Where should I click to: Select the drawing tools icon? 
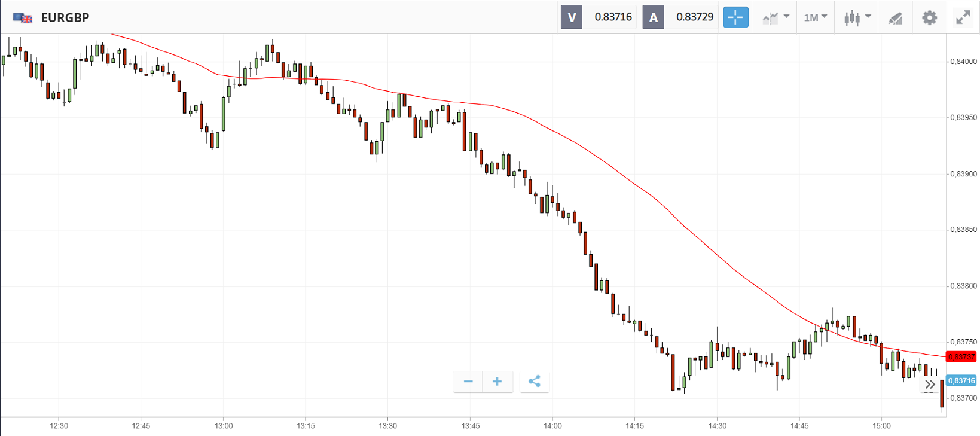[895, 19]
